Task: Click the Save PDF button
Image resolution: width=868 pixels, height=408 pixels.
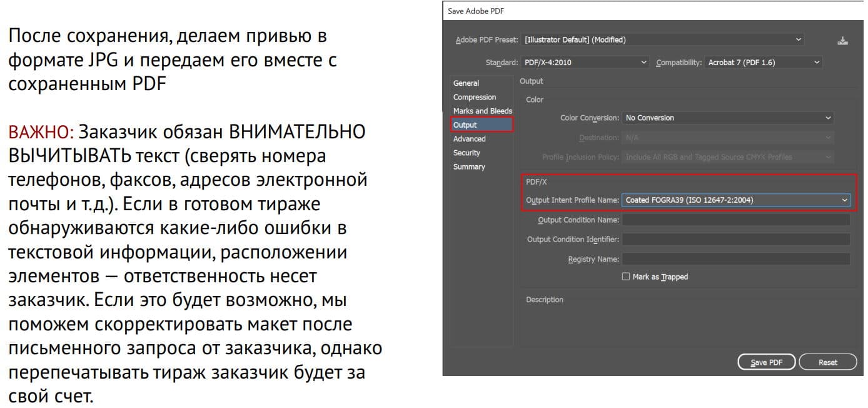Action: click(767, 362)
